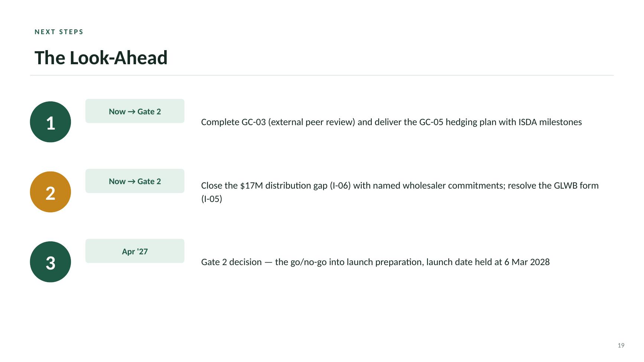The height and width of the screenshot is (362, 644).
Task: Click '6 Mar 2028' launch date text
Action: [527, 262]
